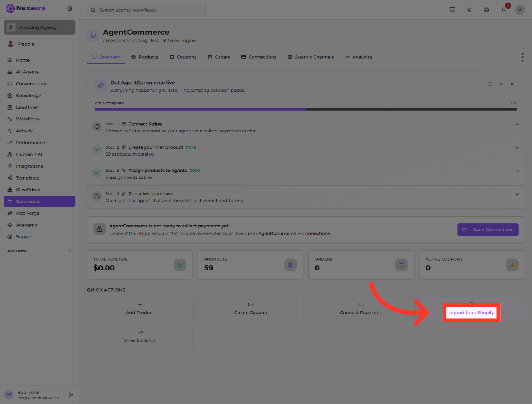Collapse the sidebar with the panel icon
Screen dimensions: 532x404
point(70,9)
